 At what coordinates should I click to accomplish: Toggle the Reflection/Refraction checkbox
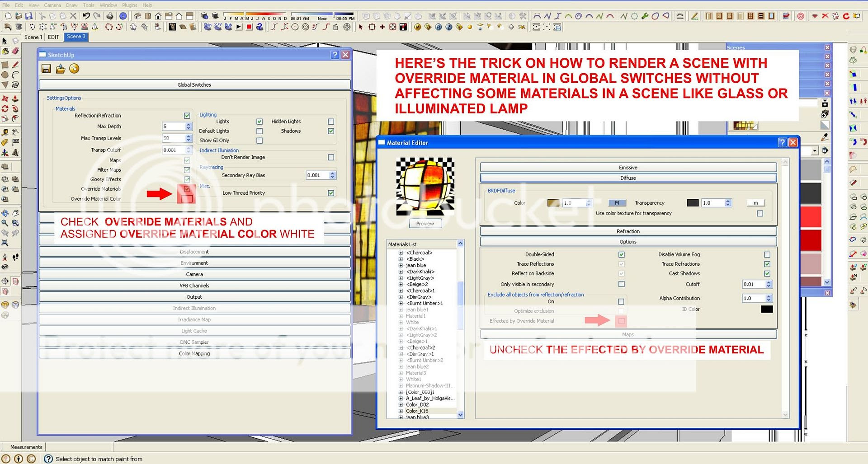click(187, 116)
